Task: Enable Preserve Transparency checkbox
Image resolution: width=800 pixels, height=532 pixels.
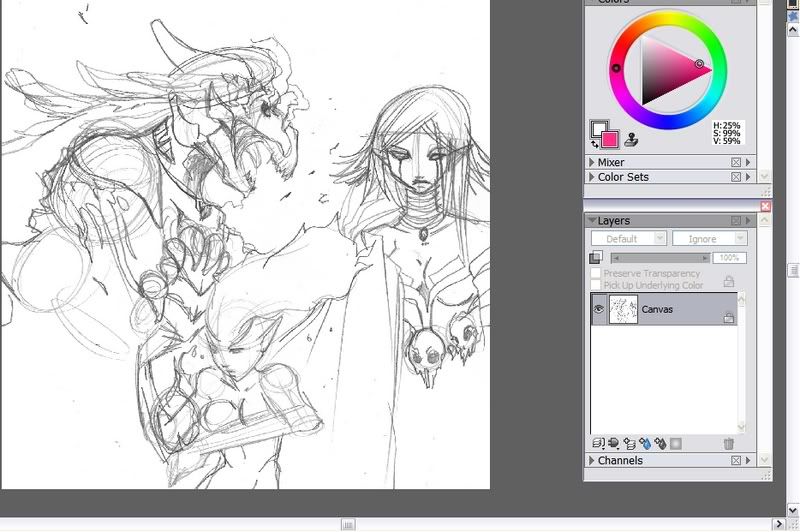Action: pyautogui.click(x=595, y=273)
